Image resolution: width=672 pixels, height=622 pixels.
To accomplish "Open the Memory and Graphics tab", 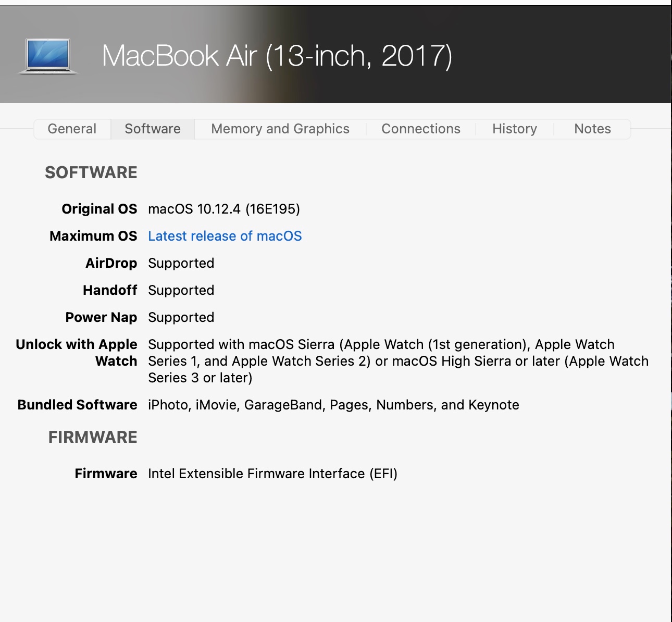I will click(280, 129).
